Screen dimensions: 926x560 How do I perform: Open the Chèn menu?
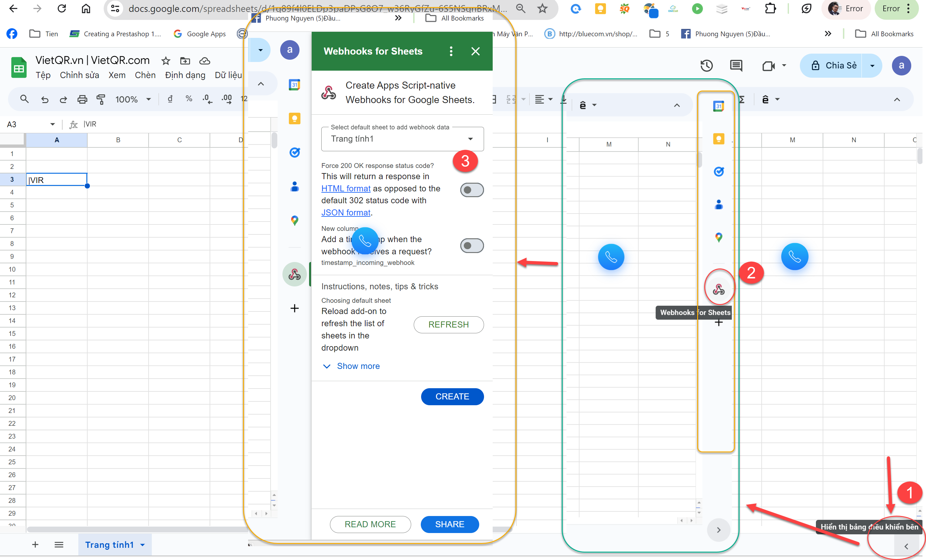click(145, 75)
